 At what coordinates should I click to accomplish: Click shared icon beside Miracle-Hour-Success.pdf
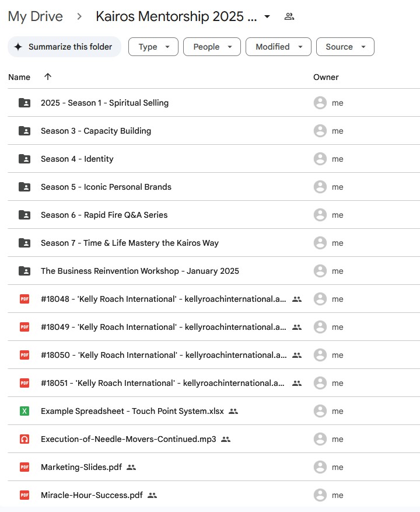click(x=152, y=495)
